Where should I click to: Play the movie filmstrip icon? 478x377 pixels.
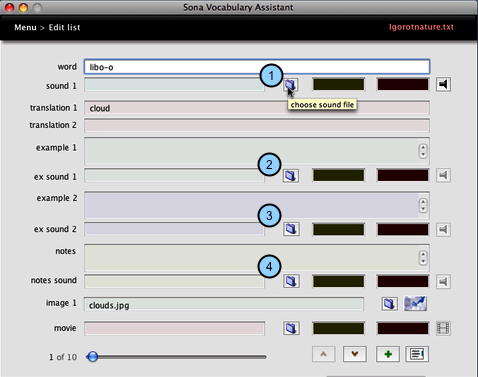pyautogui.click(x=443, y=328)
